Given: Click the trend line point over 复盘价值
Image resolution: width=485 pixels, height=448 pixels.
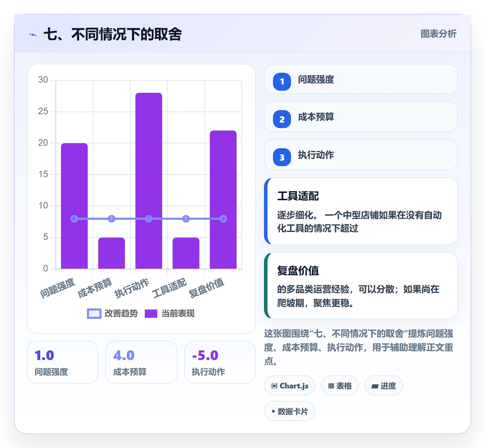Looking at the screenshot, I should pos(223,219).
